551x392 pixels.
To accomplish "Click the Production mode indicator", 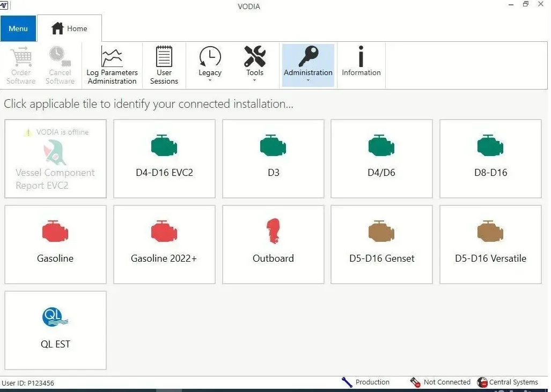I will pos(372,382).
